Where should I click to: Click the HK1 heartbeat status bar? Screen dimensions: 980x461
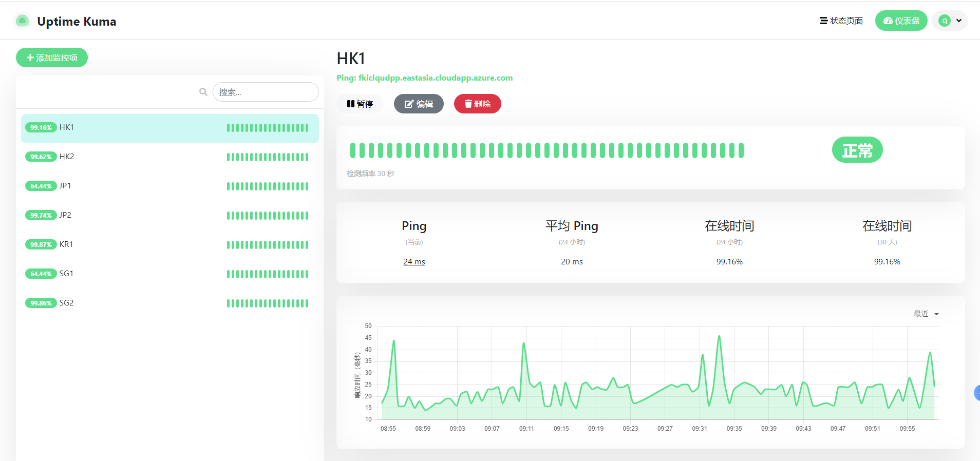[547, 150]
